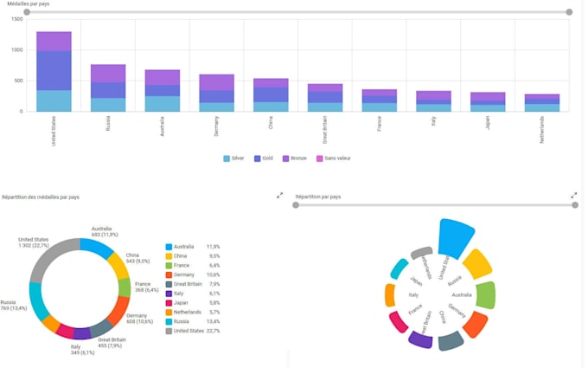Click the slate Great Britain donut segment
Screen dimensions: 588x368
click(101, 329)
